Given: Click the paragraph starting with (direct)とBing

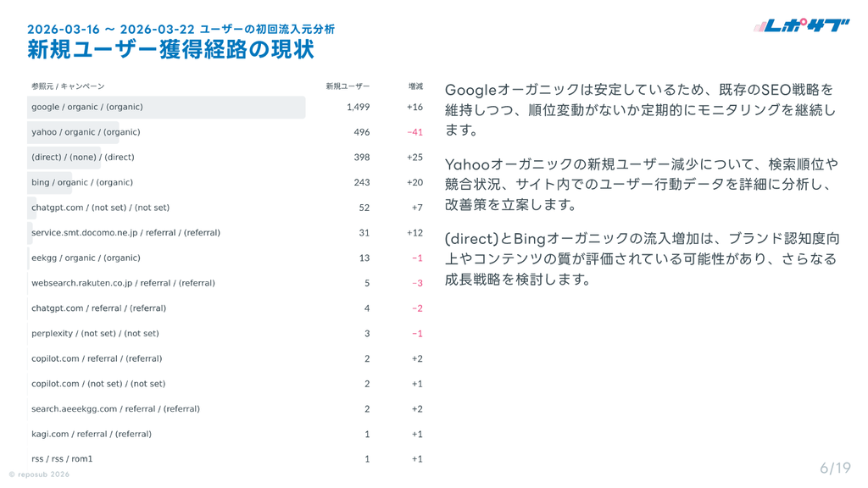Looking at the screenshot, I should coord(643,259).
